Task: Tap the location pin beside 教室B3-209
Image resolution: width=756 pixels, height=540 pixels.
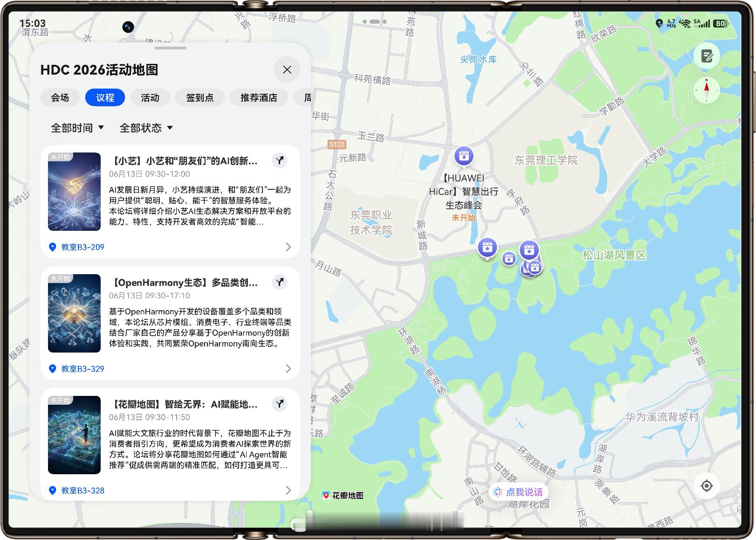Action: point(53,247)
